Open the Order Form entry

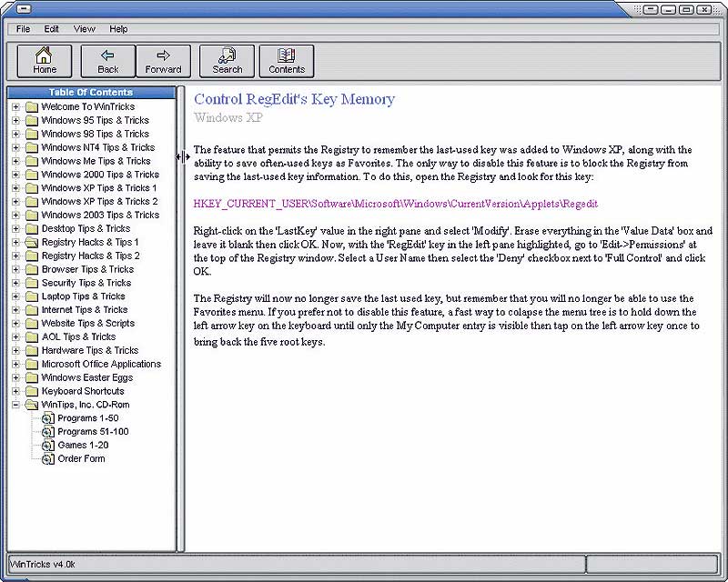81,458
